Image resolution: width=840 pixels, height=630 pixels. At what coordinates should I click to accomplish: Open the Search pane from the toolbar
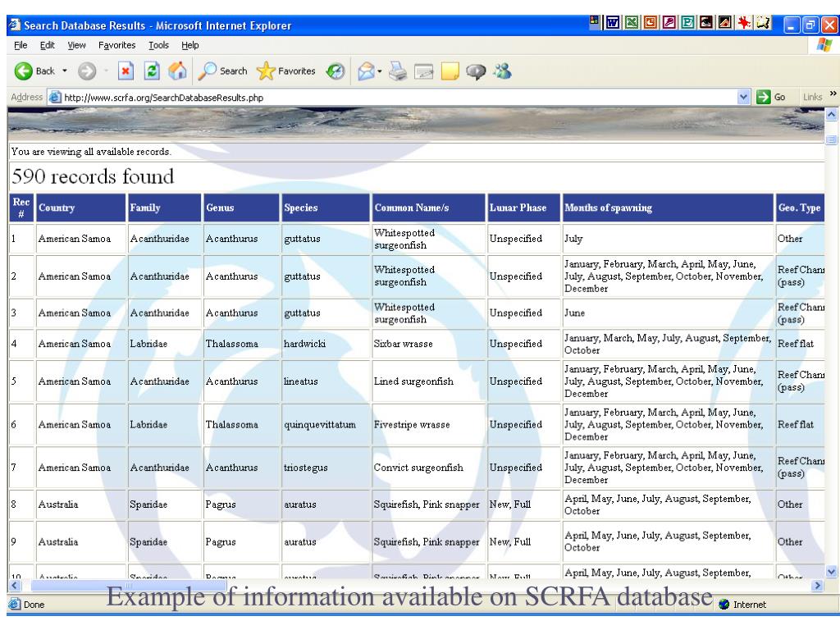[x=223, y=71]
